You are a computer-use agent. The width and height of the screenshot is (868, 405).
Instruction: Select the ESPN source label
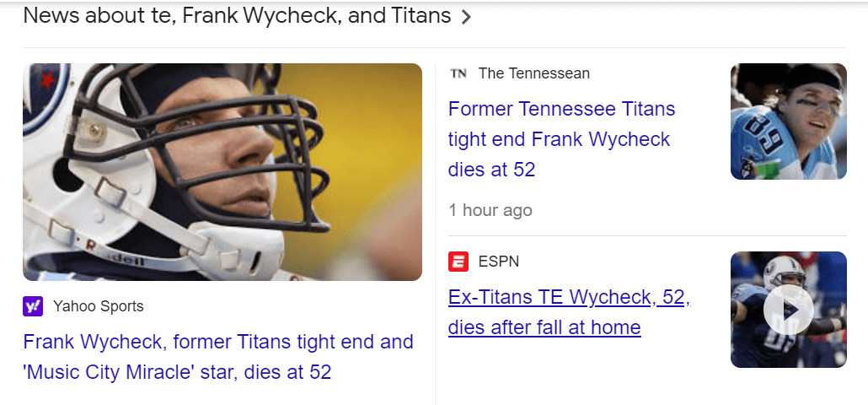coord(499,262)
